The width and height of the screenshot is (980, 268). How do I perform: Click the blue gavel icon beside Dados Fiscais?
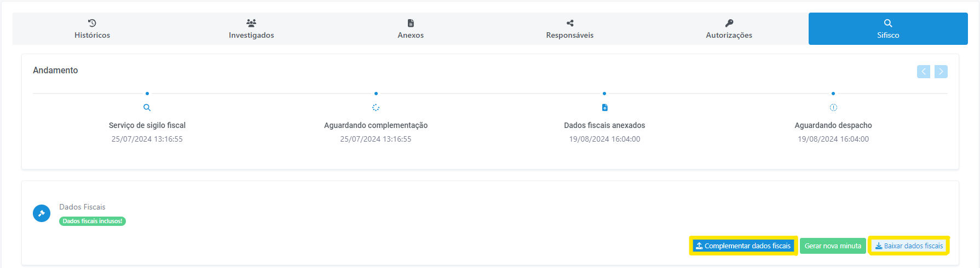[x=42, y=213]
